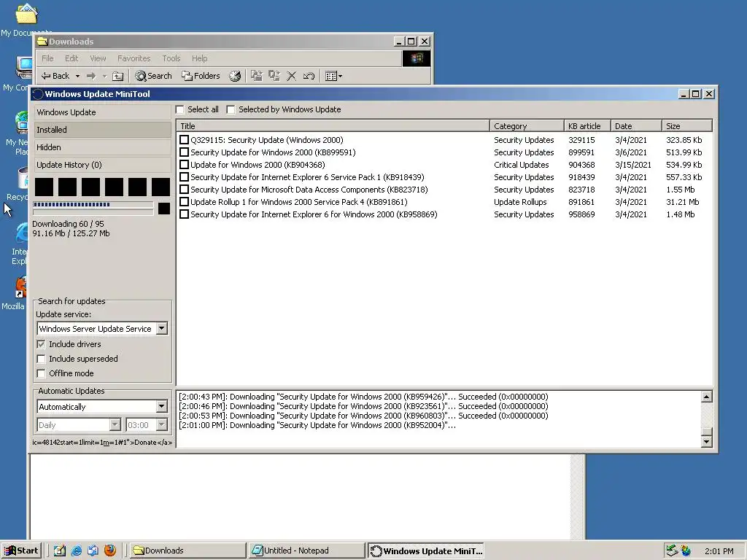Tick checkbox for KB958869 IE6 update

click(184, 214)
